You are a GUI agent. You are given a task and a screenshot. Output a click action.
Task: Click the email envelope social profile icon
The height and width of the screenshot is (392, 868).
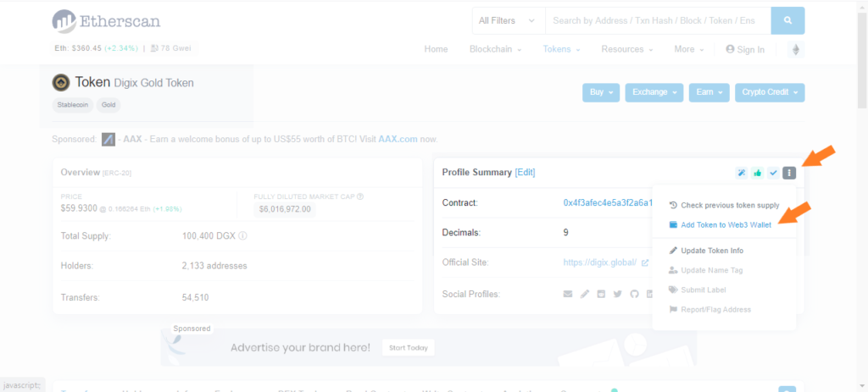coord(567,294)
